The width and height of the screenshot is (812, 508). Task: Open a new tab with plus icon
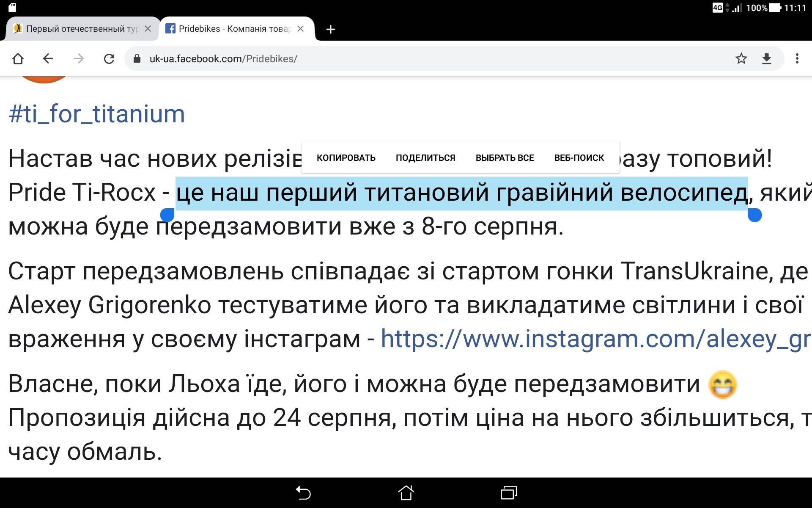point(331,29)
